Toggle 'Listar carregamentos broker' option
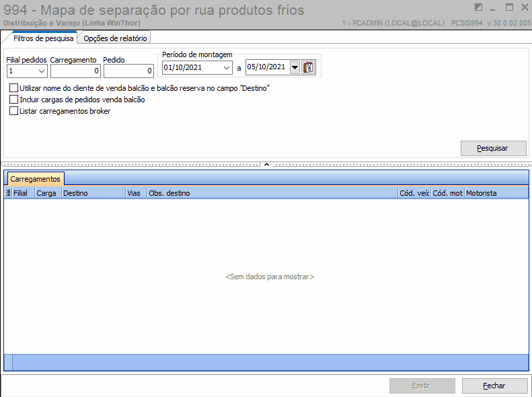532x397 pixels. [13, 111]
